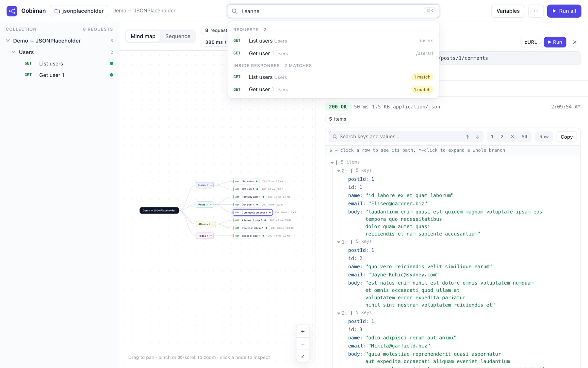
Task: Zoom out on the mind map canvas
Action: (x=303, y=344)
